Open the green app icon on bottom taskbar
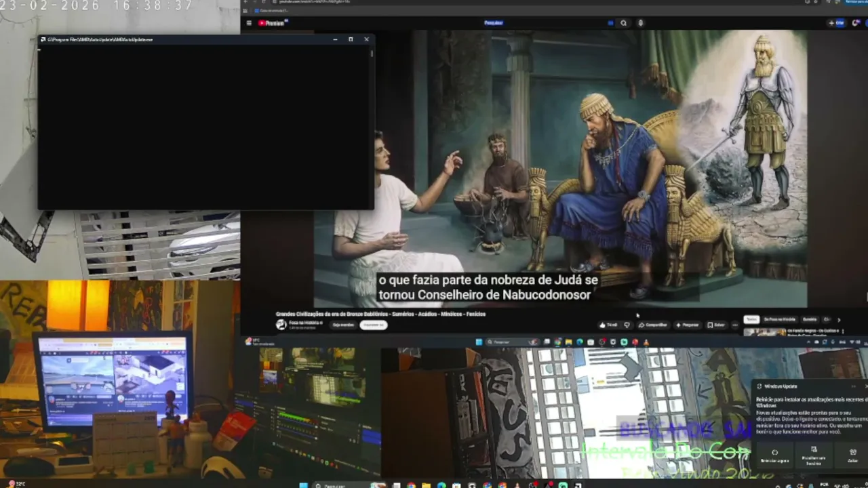 tap(562, 485)
